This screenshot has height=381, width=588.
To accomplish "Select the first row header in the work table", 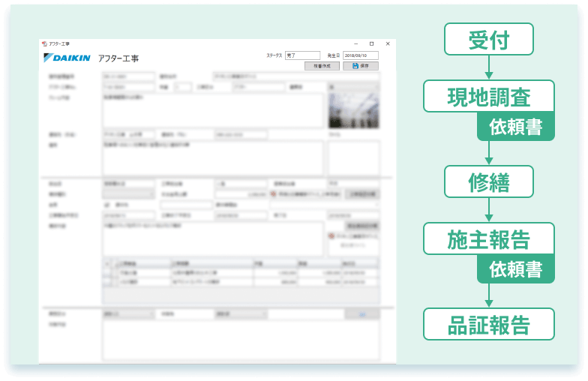I will click(106, 274).
